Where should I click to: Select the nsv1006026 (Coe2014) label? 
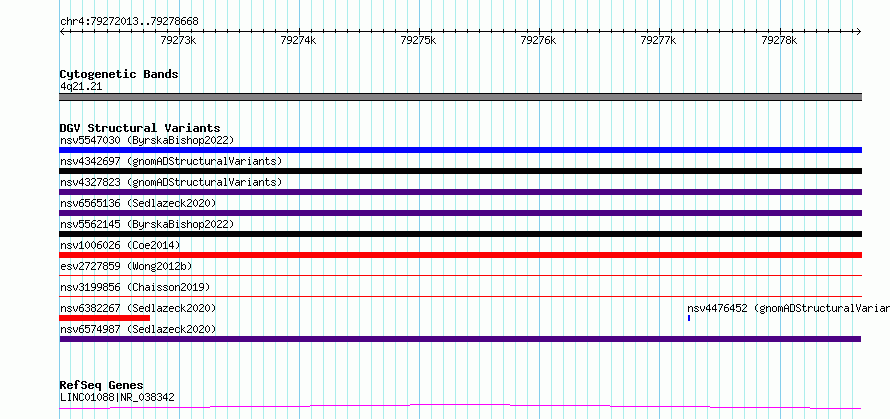[120, 245]
